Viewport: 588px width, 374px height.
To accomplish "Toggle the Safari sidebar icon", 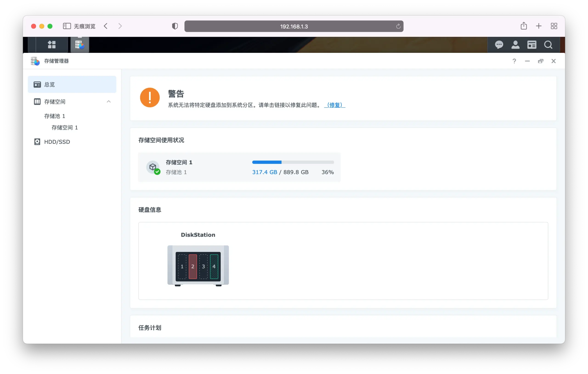I will tap(67, 26).
